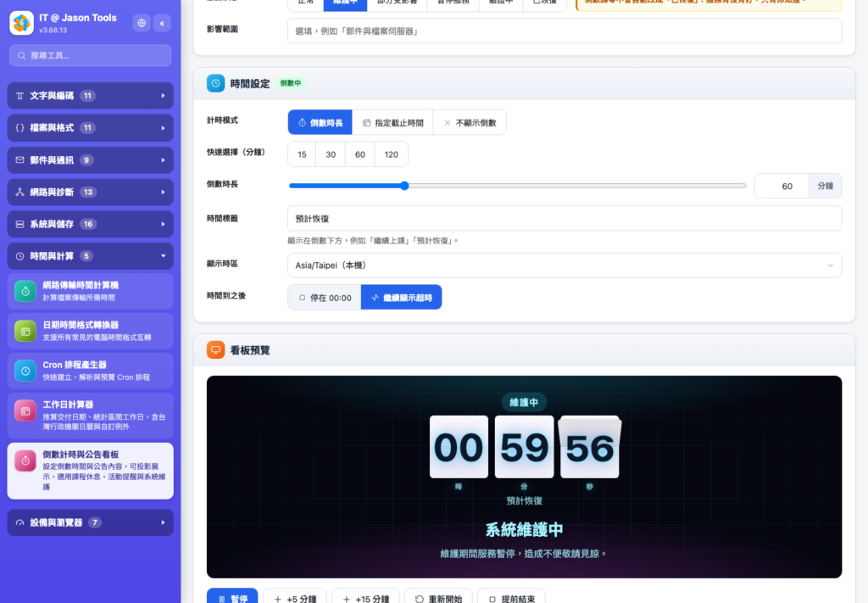Open the 網路傳輸時間計算機 tool icon

pos(25,291)
